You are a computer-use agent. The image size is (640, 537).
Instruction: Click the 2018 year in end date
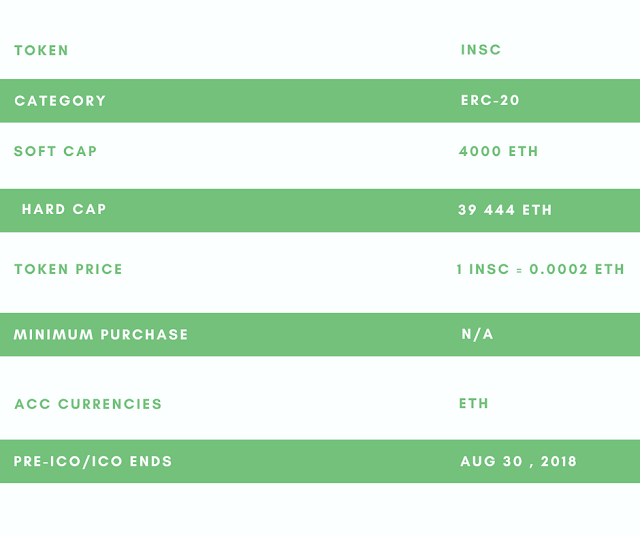(x=559, y=462)
